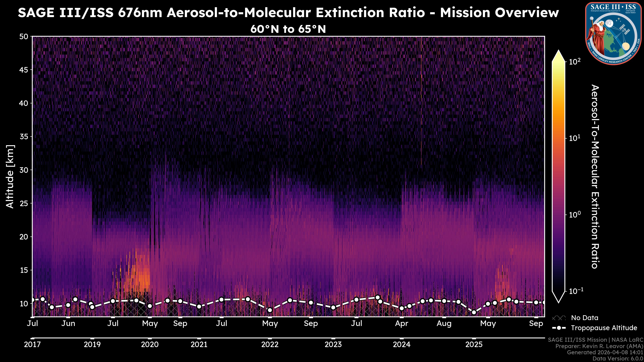
Task: Click the tropopause marker at January 2025
Action: tap(474, 312)
